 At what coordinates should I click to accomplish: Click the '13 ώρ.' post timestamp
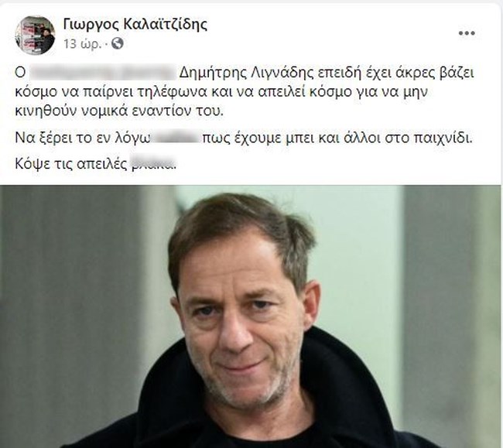[82, 43]
